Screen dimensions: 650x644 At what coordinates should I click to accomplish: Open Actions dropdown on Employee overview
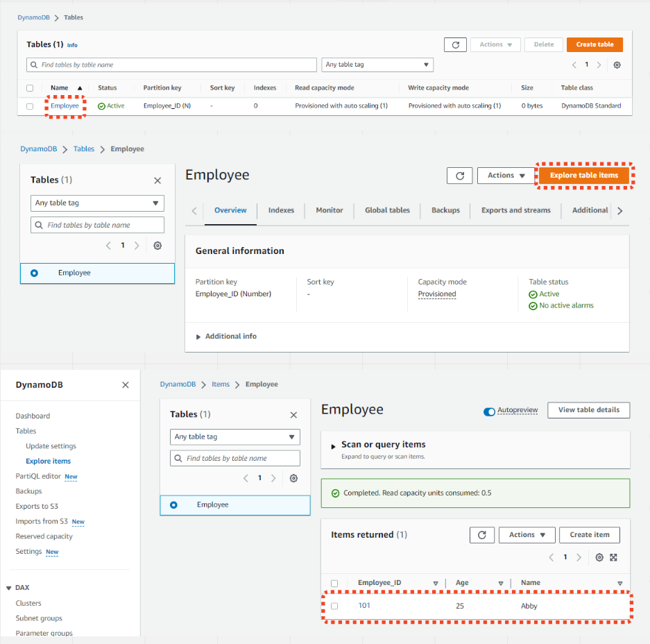pyautogui.click(x=506, y=176)
